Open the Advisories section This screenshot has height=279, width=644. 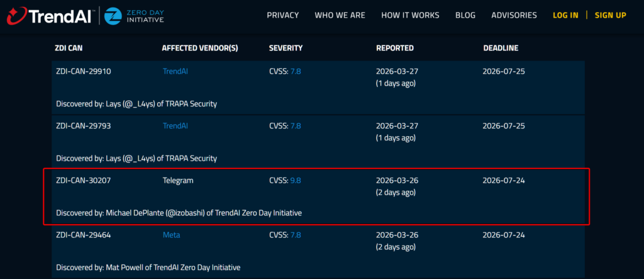(514, 15)
